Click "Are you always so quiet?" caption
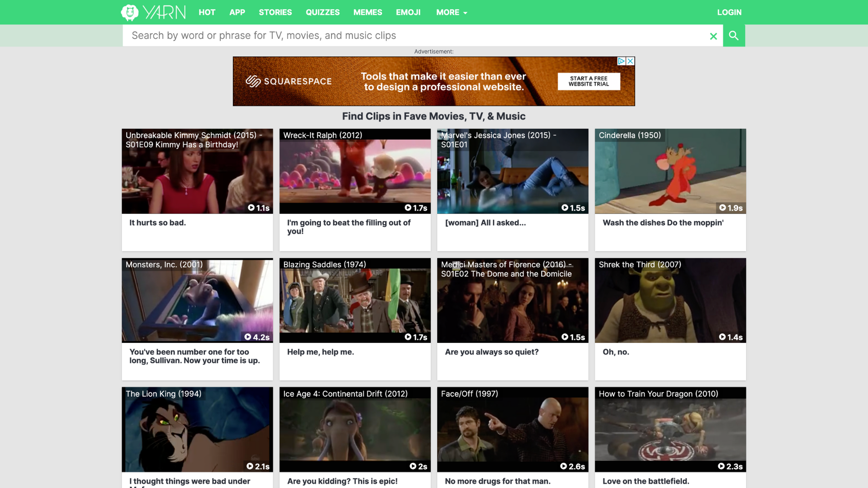868x488 pixels. tap(492, 352)
